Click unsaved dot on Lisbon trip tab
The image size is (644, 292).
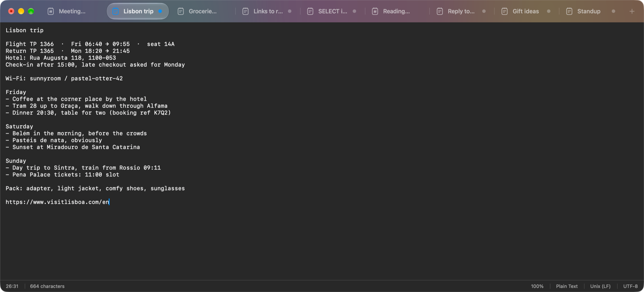tap(160, 11)
